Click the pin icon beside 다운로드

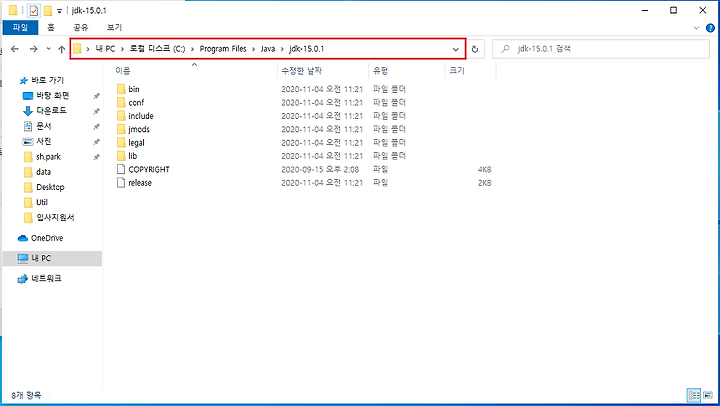[x=96, y=111]
